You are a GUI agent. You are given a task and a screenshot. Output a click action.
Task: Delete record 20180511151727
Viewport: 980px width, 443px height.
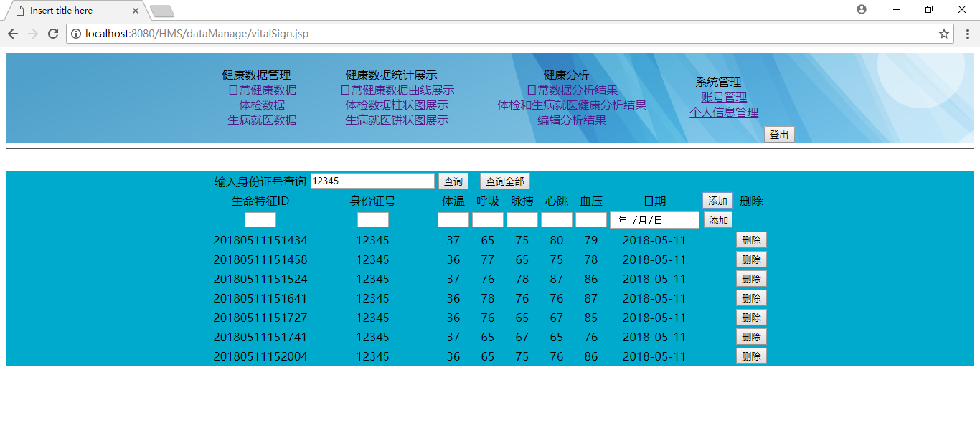[x=751, y=318]
